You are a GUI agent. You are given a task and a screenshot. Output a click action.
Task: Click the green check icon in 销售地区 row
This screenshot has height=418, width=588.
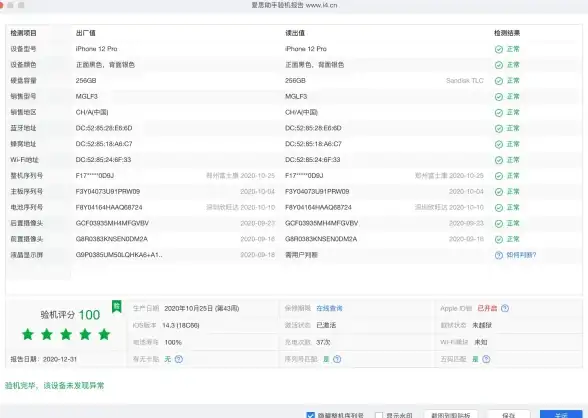click(x=498, y=113)
